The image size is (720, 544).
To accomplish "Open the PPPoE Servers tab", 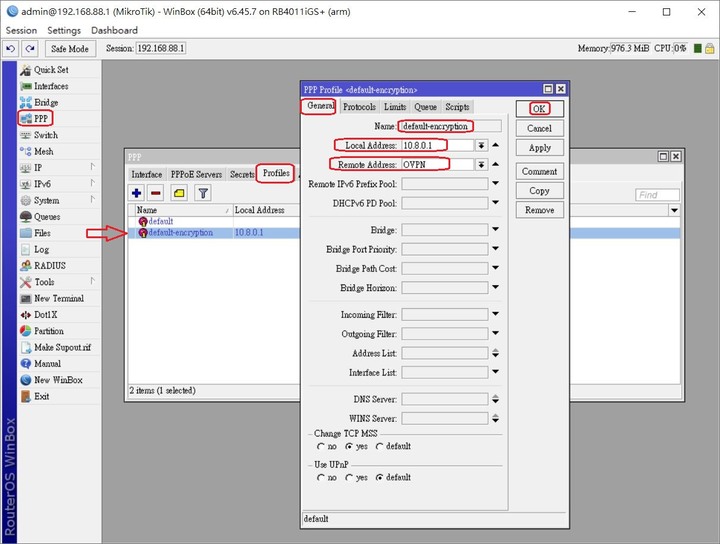I will click(196, 174).
